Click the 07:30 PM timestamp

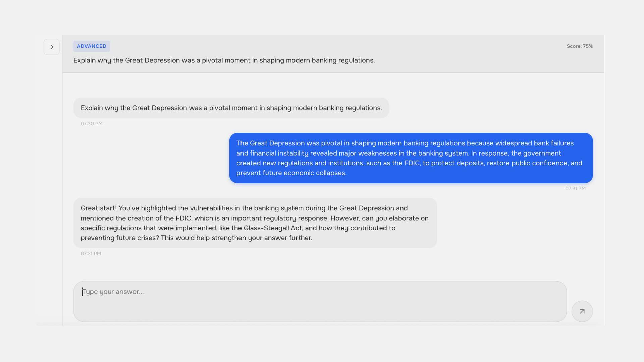click(x=92, y=124)
